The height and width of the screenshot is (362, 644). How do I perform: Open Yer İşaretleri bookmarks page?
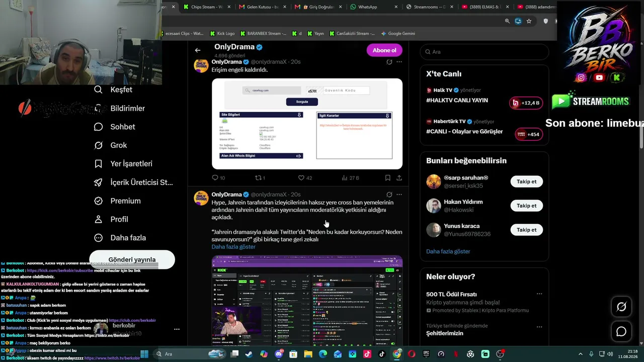click(x=123, y=164)
